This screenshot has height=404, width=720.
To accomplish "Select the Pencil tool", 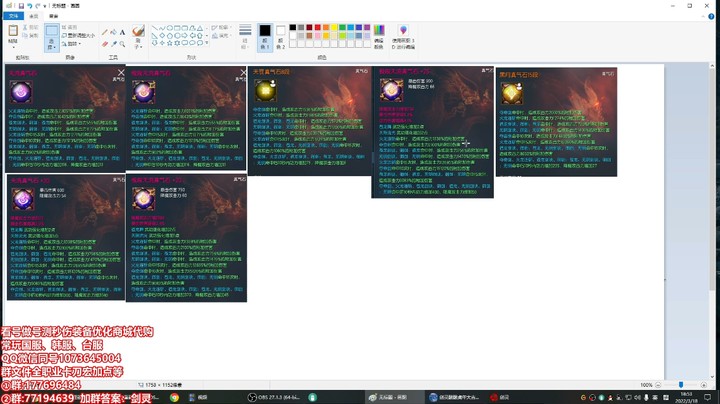I will tap(105, 32).
